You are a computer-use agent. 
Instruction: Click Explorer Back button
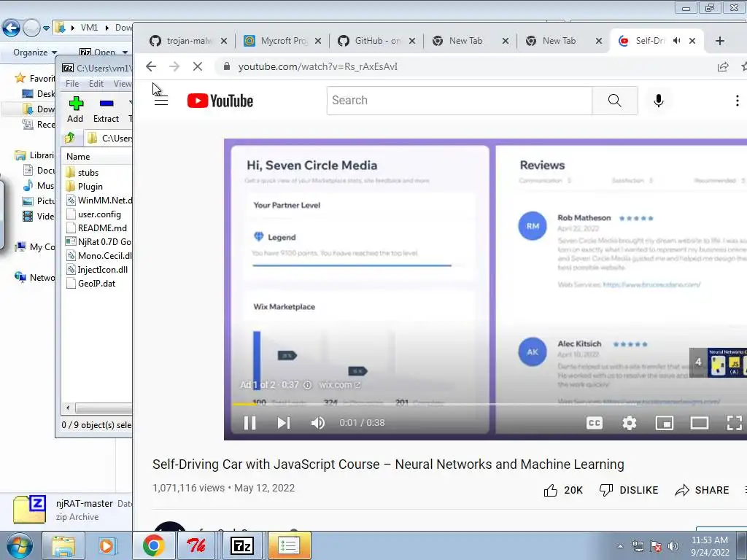[11, 28]
